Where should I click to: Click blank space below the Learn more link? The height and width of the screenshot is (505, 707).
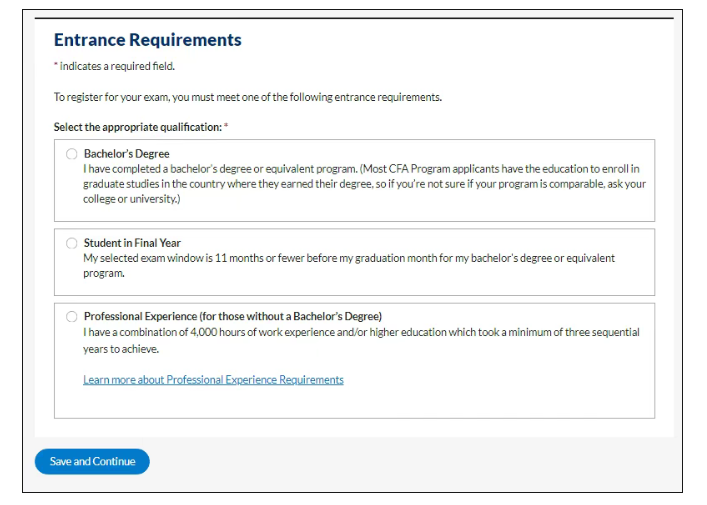(354, 402)
